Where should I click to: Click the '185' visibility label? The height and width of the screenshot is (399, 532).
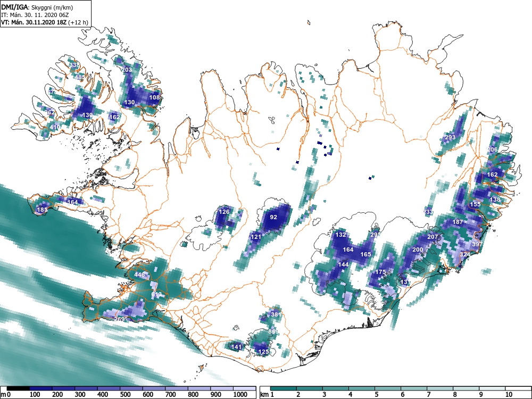pos(42,210)
